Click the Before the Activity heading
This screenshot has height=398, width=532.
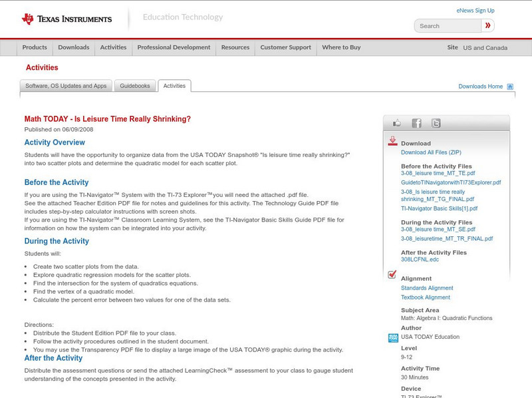point(57,182)
